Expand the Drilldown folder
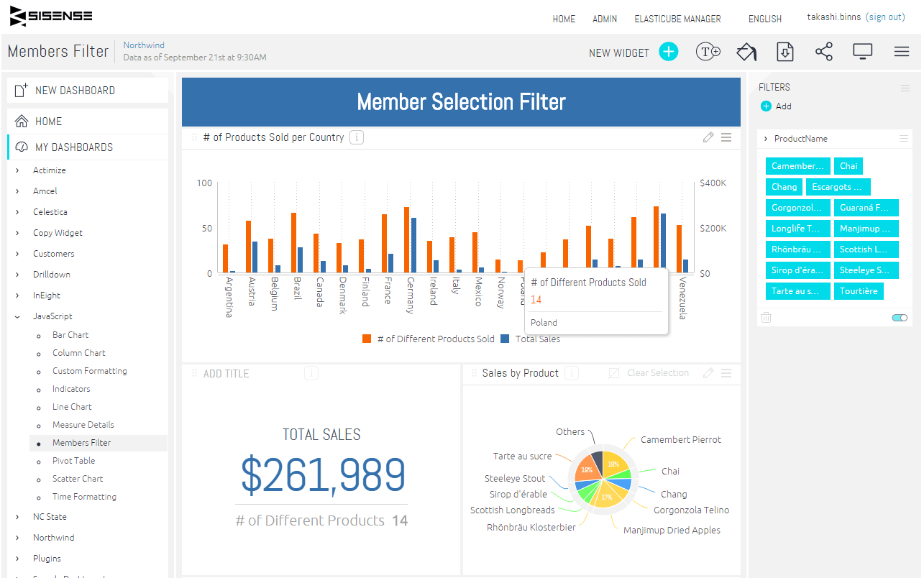 tap(17, 275)
